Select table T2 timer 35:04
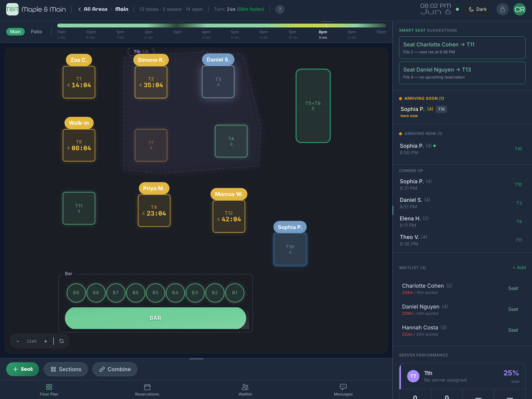Image resolution: width=532 pixels, height=399 pixels. point(151,82)
